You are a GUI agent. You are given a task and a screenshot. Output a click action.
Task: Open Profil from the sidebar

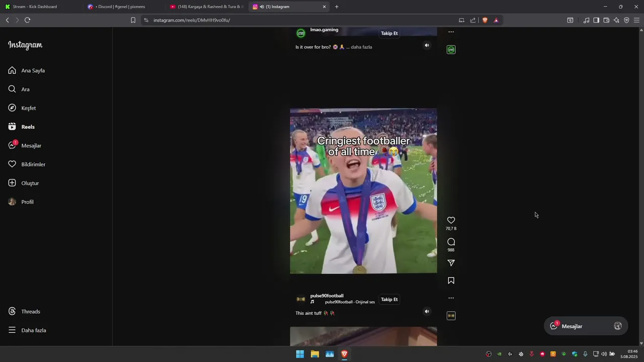[x=21, y=202]
